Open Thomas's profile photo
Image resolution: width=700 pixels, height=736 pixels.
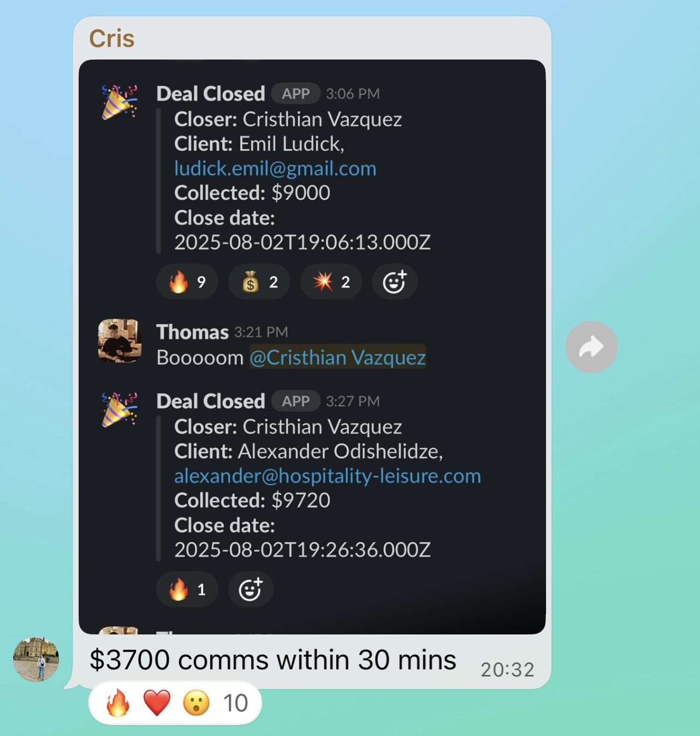[120, 341]
